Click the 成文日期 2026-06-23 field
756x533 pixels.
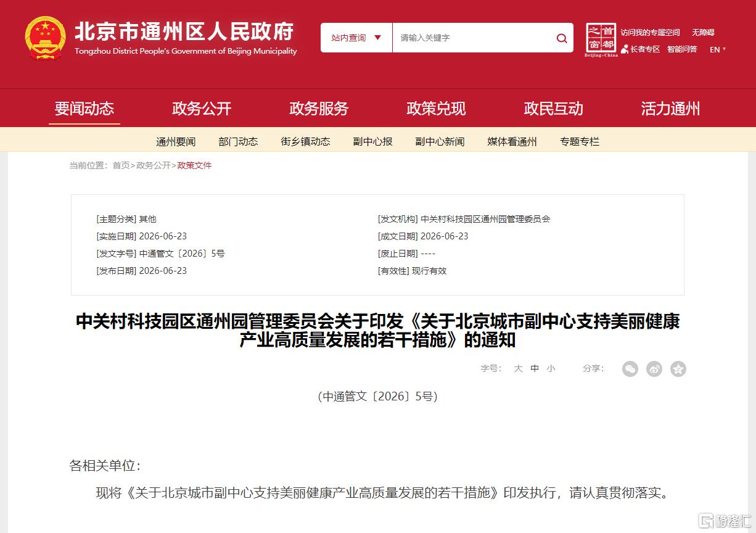(x=423, y=236)
